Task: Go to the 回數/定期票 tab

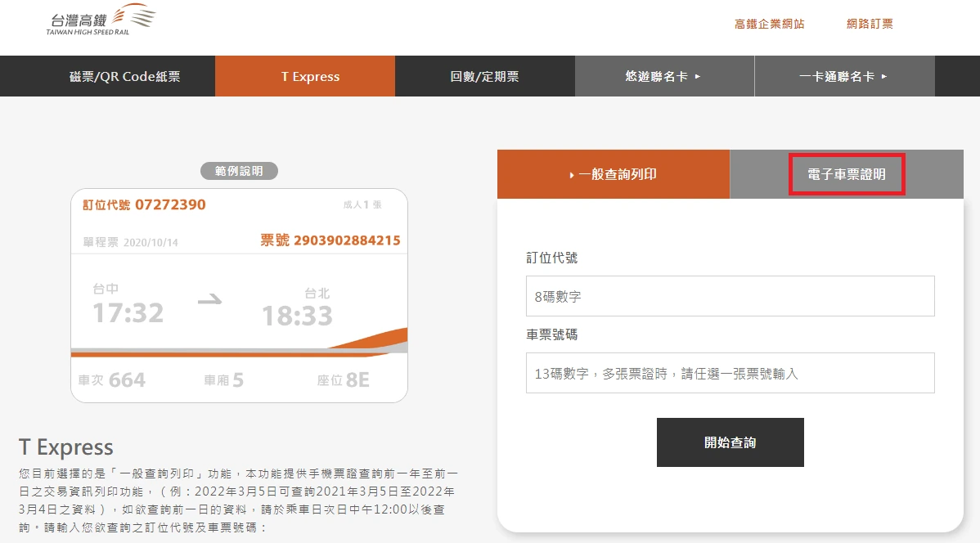Action: coord(485,76)
